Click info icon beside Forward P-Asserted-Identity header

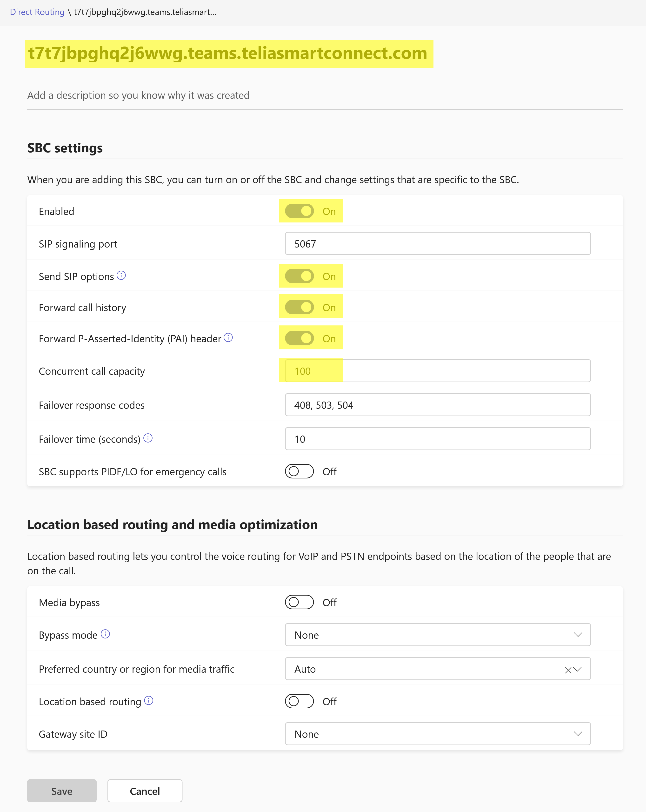228,337
